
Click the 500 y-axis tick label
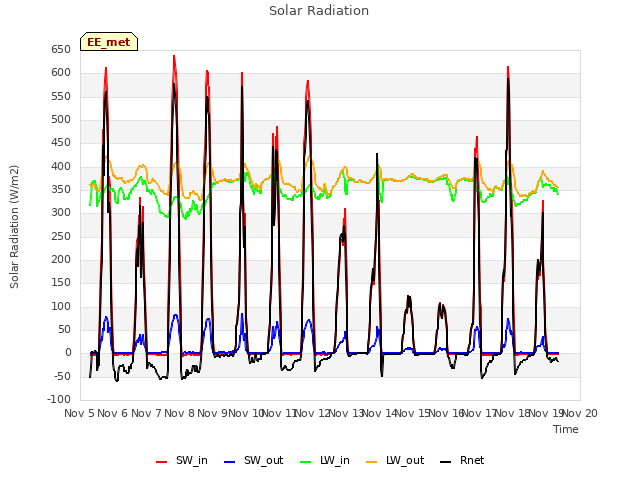pos(61,120)
